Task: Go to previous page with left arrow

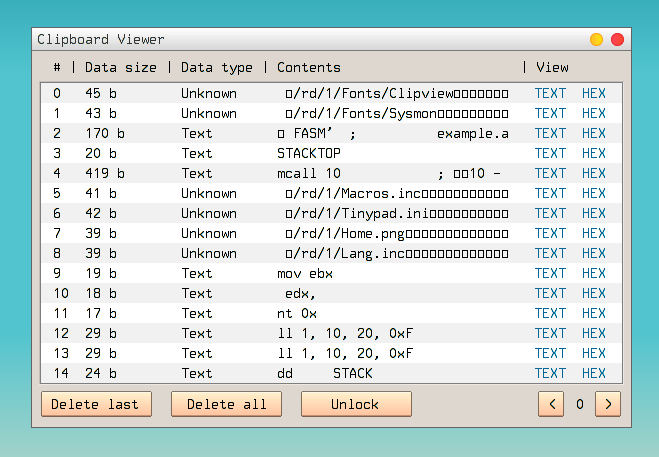Action: point(551,404)
